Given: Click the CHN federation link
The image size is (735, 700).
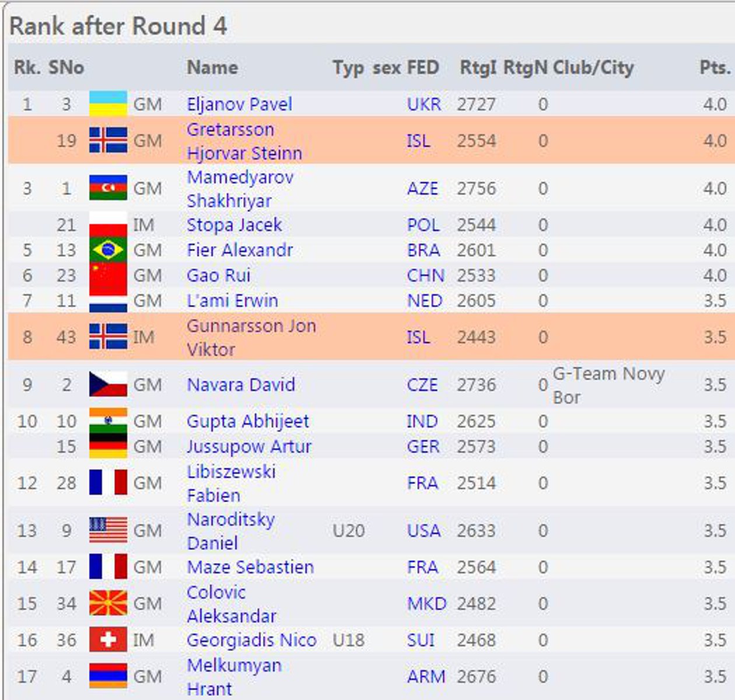Looking at the screenshot, I should (425, 275).
